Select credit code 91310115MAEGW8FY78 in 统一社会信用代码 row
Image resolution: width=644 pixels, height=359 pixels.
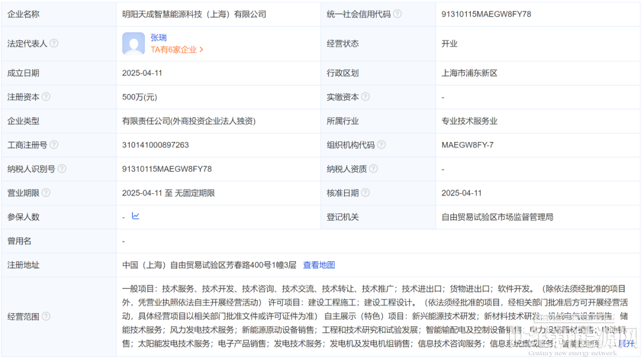tap(487, 14)
